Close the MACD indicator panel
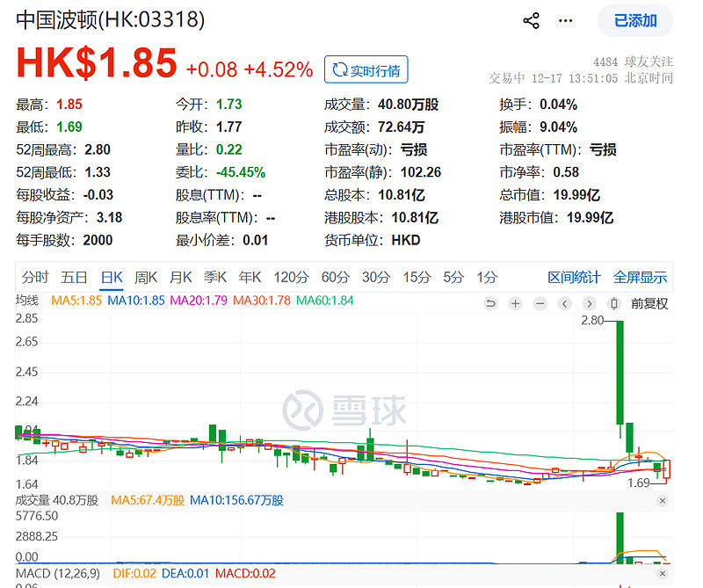Image resolution: width=703 pixels, height=588 pixels. tap(663, 574)
